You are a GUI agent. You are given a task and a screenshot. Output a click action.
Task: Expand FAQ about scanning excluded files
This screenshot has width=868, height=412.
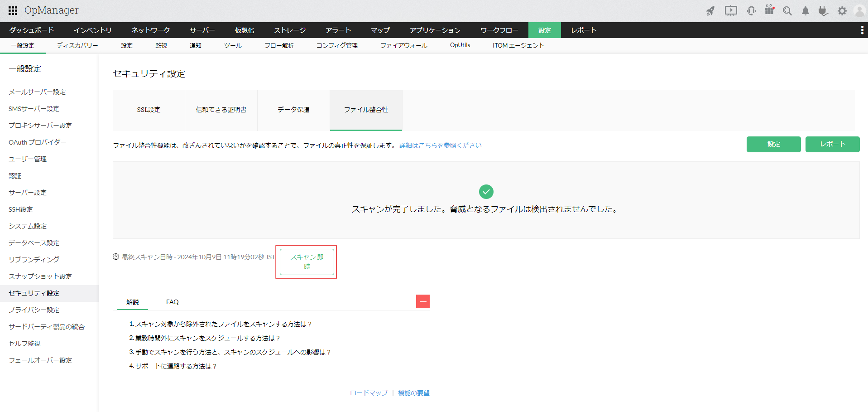click(221, 324)
